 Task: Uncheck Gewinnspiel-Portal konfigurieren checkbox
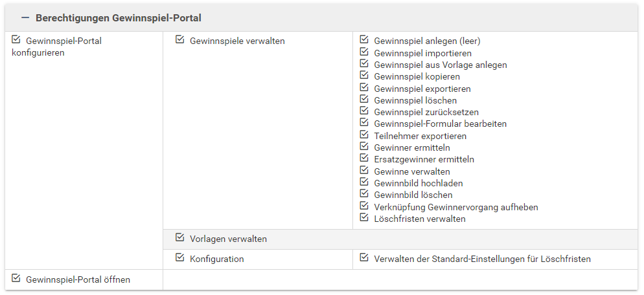pyautogui.click(x=16, y=40)
